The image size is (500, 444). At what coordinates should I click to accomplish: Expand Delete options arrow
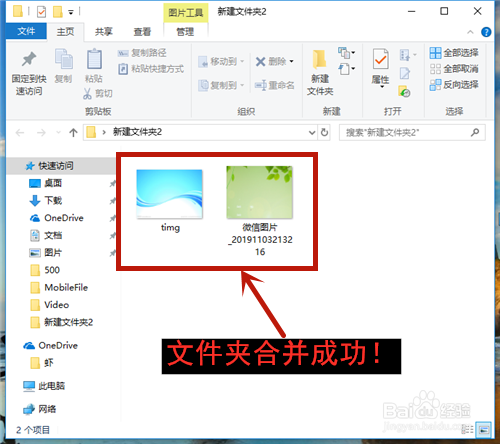292,61
